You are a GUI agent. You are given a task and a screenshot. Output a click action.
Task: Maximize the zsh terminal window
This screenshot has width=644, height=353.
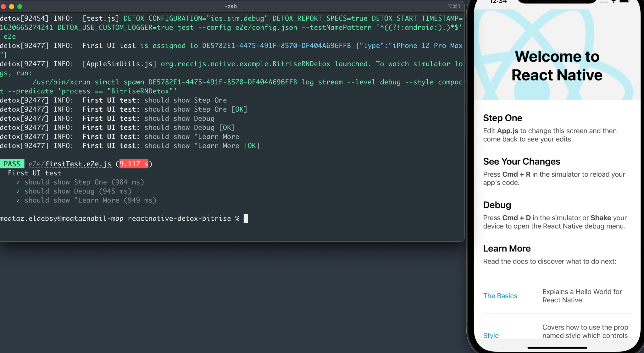pyautogui.click(x=20, y=7)
